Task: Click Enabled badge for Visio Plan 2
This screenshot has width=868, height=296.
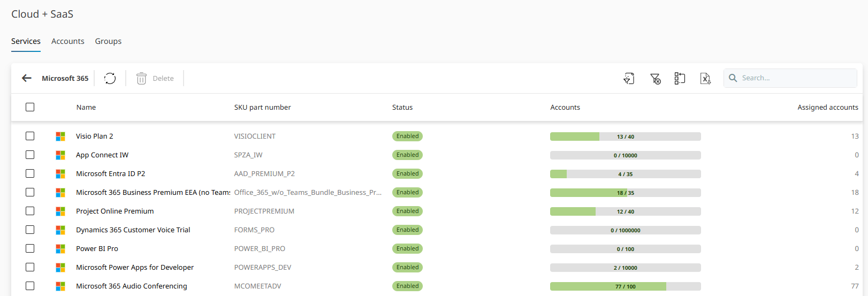Action: [407, 136]
